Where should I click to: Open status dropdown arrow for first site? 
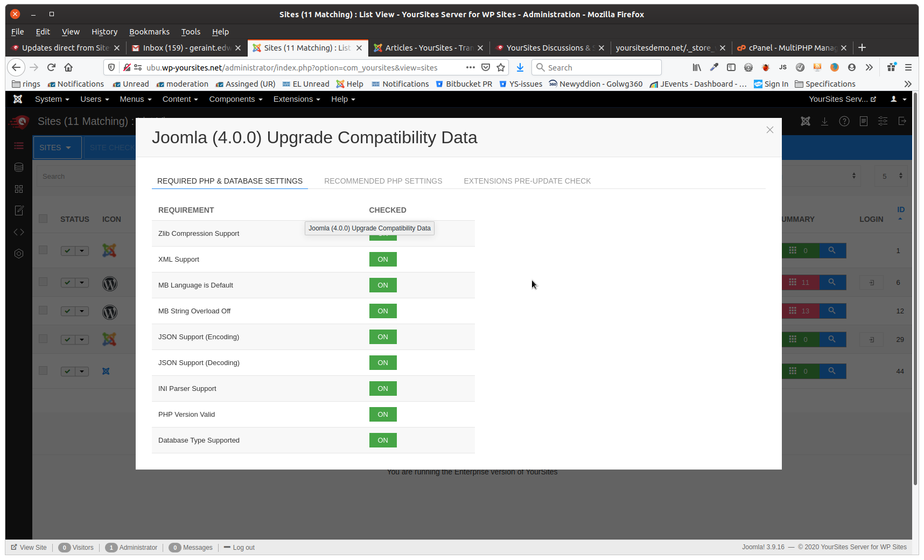82,251
